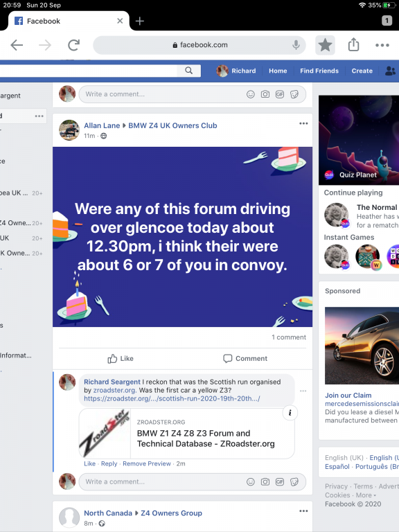Viewport: 399px width, 532px height.
Task: Open Richard Seargent commenter name
Action: pyautogui.click(x=112, y=382)
